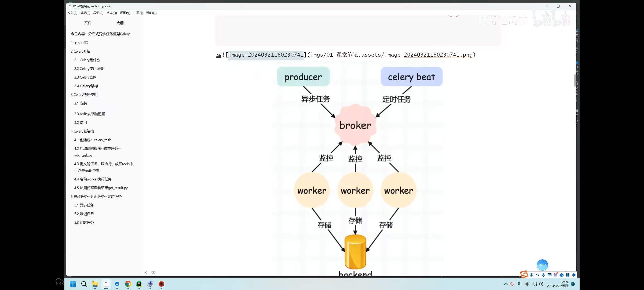Open File Explorer from the taskbar
The width and height of the screenshot is (644, 290).
point(95,284)
